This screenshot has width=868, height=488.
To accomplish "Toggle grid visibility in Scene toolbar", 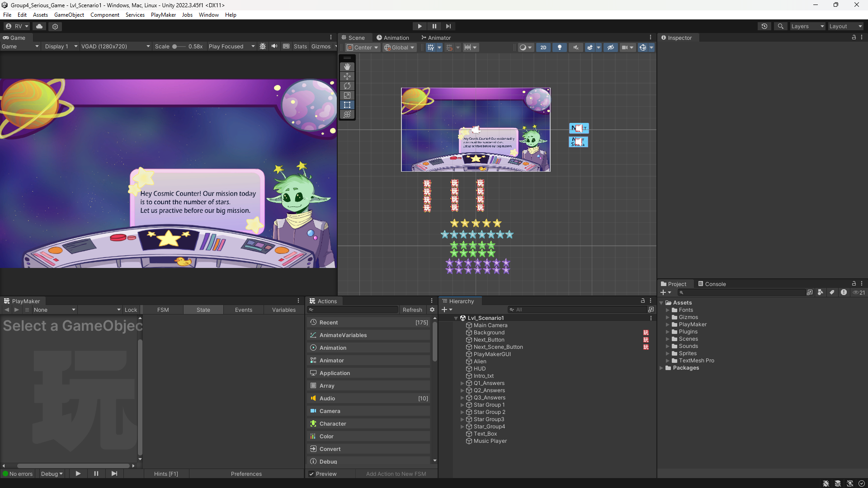I will pos(431,47).
